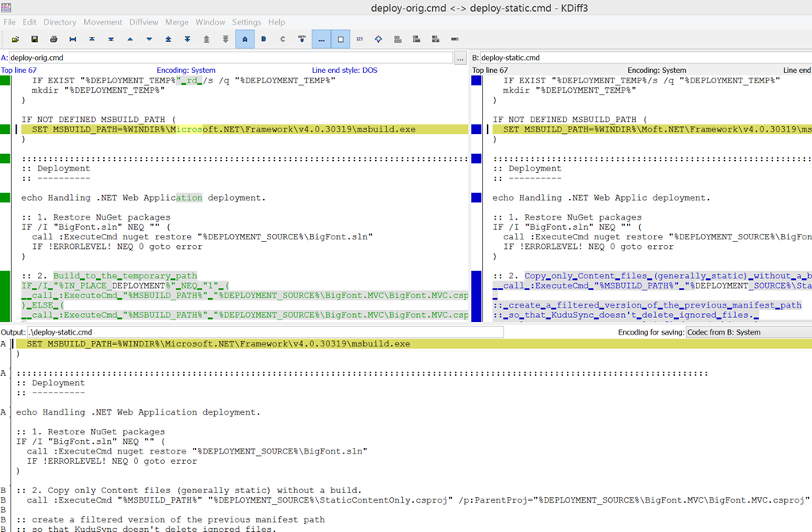Go to previous delta up arrow
The width and height of the screenshot is (812, 532).
[x=130, y=39]
